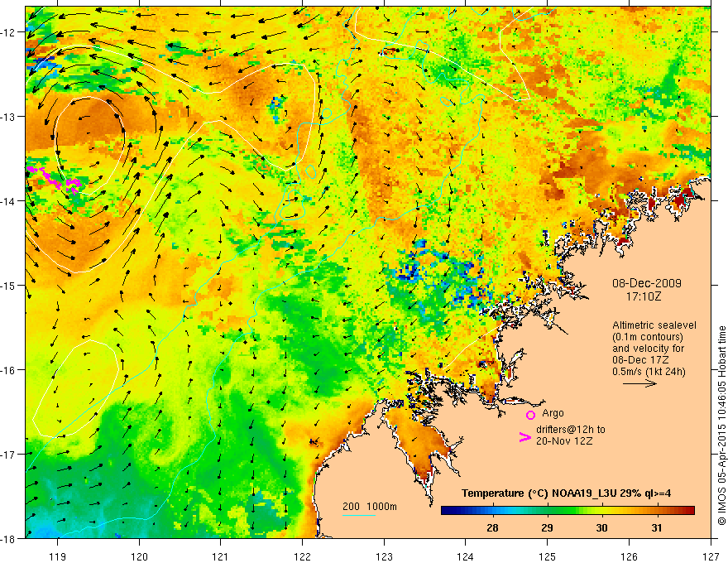Screen dimensions: 728x563
Task: Click longitude axis label 125
Action: 548,556
